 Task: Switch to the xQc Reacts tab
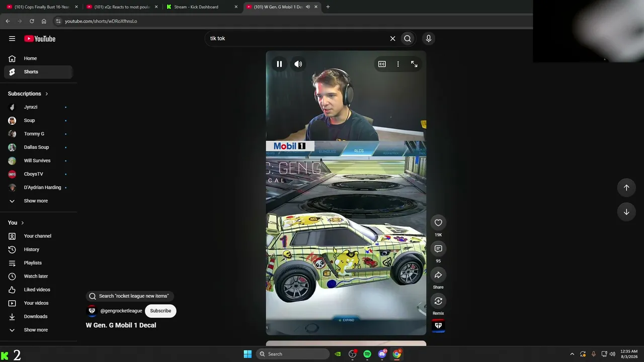pyautogui.click(x=121, y=7)
